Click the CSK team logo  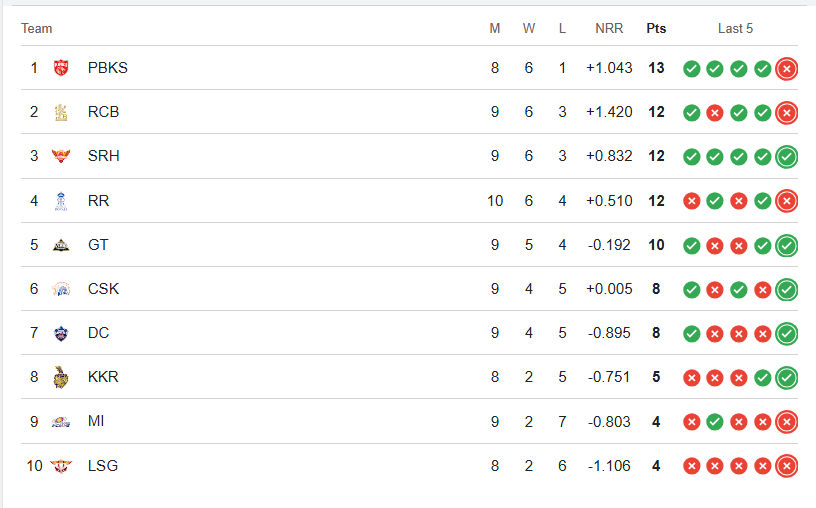click(x=61, y=289)
